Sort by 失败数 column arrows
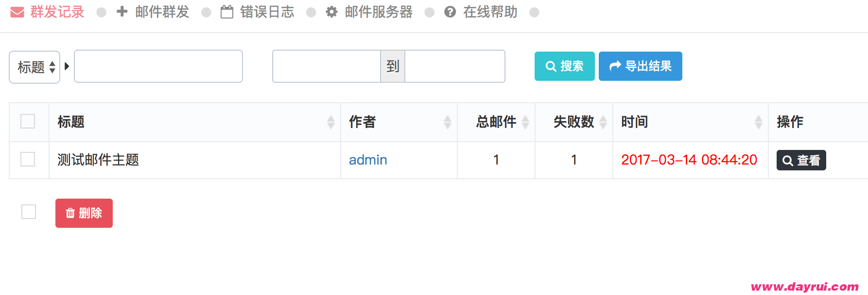This screenshot has height=295, width=868. click(x=603, y=122)
